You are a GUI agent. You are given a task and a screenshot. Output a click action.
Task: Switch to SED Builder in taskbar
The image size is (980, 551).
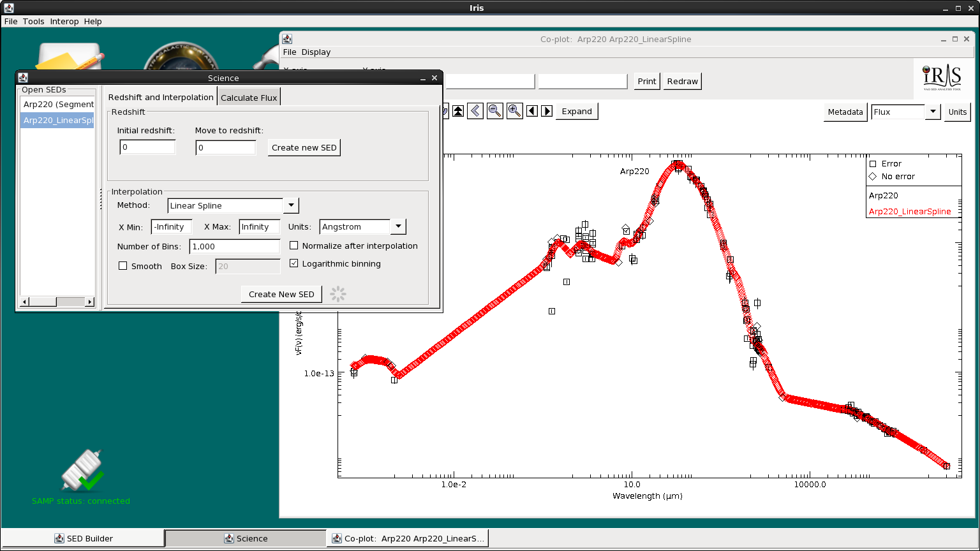83,538
